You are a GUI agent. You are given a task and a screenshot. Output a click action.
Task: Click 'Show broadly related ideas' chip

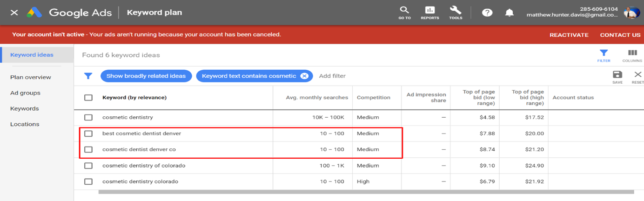pyautogui.click(x=146, y=76)
